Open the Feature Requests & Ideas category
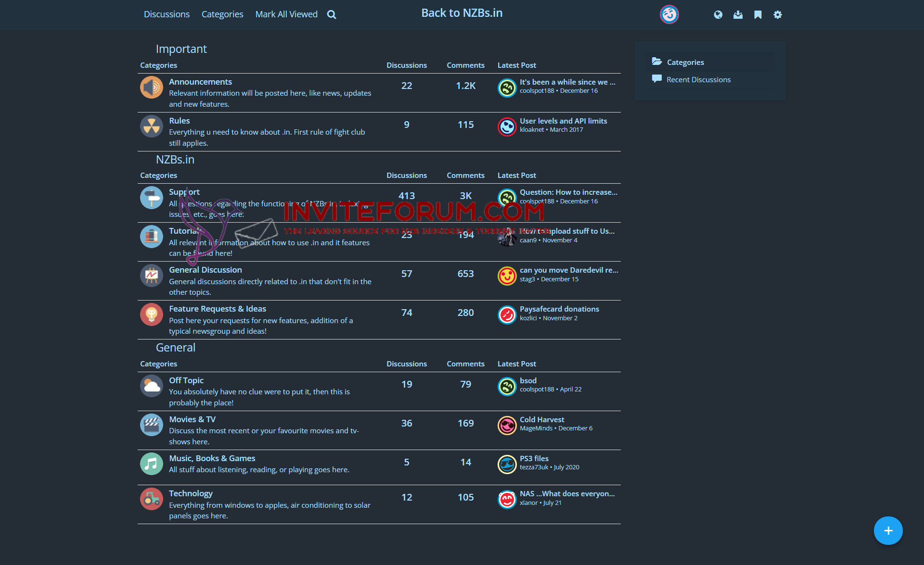This screenshot has height=565, width=924. point(217,309)
